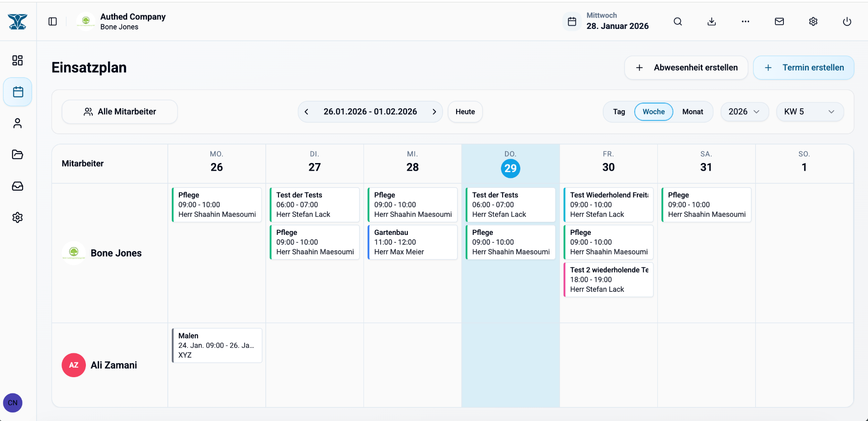Click the AZ avatar of Ali Zamani

coord(74,365)
